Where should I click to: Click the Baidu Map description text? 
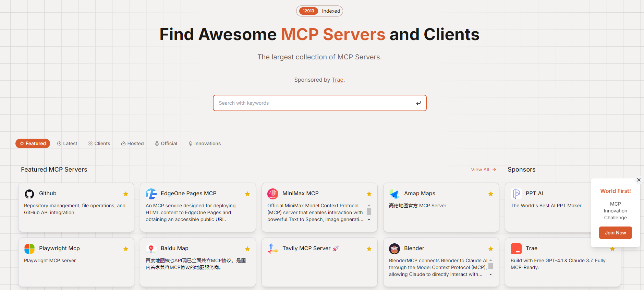[x=196, y=264]
